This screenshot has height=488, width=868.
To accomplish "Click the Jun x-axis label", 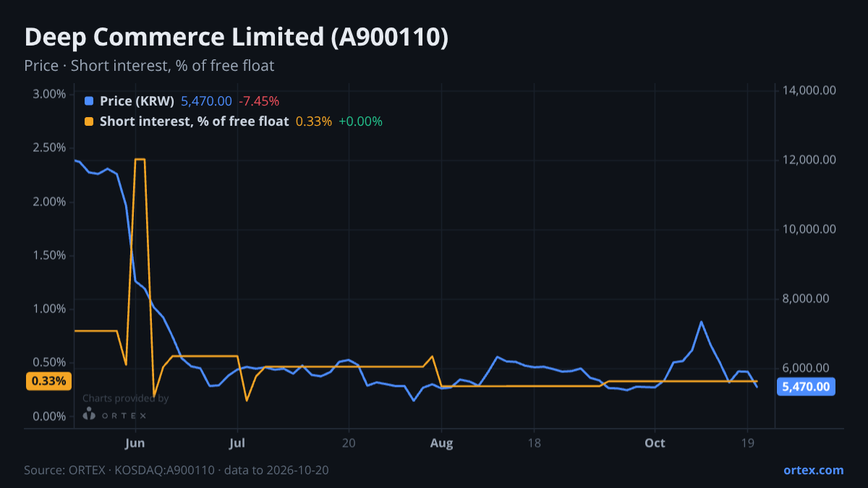I will pyautogui.click(x=136, y=443).
